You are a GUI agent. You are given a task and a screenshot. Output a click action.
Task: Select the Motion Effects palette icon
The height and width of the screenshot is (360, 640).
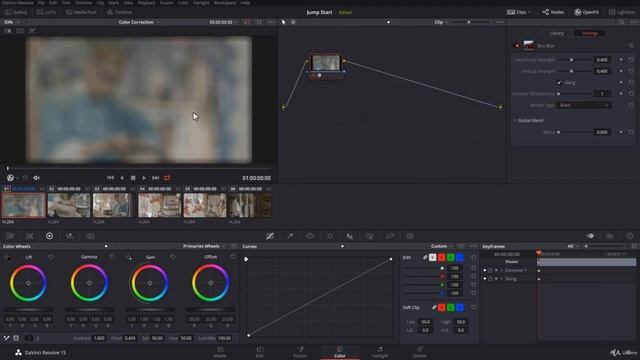click(x=90, y=236)
